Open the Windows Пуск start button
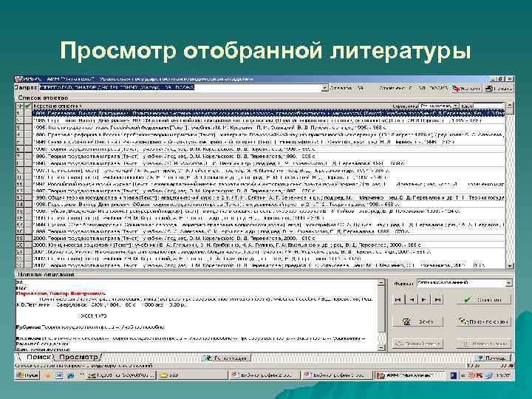The height and width of the screenshot is (399, 532). click(x=28, y=375)
